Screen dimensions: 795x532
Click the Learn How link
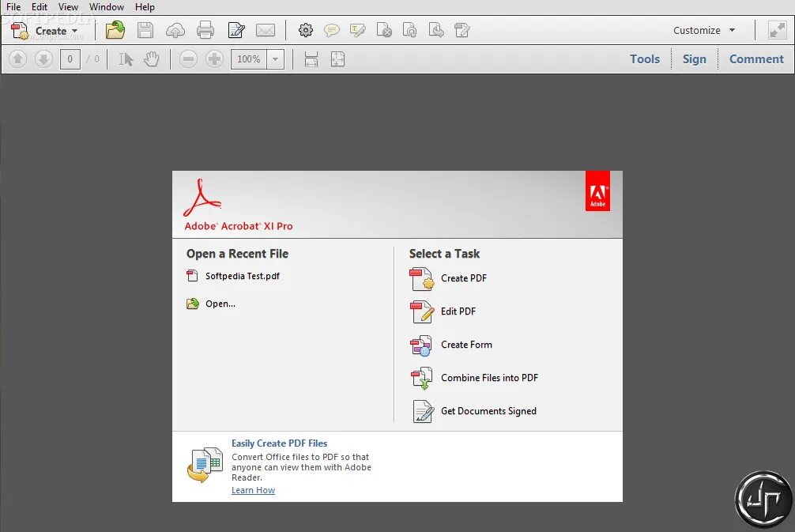click(x=253, y=490)
